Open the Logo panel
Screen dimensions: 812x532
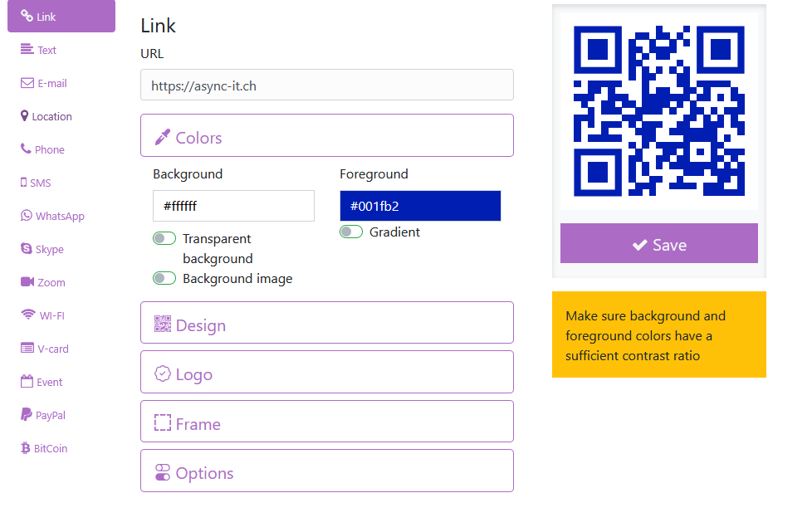click(x=326, y=371)
